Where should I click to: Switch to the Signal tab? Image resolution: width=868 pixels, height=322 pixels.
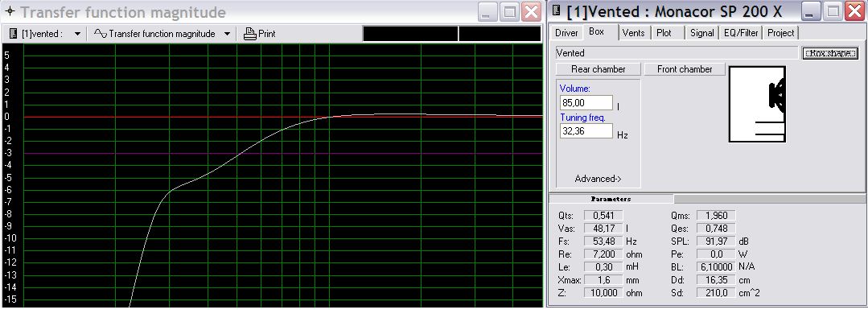click(702, 33)
